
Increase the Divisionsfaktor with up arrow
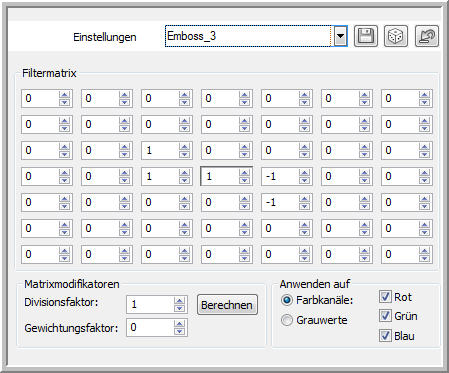click(x=179, y=301)
